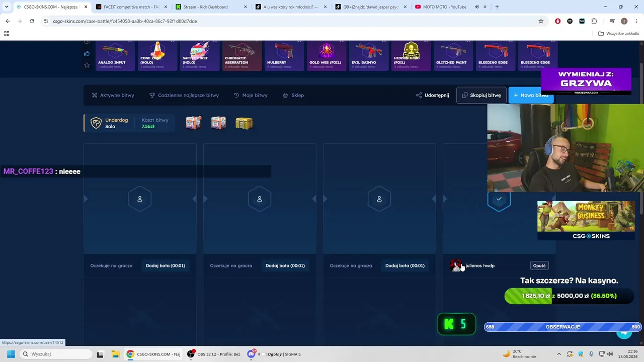Screen dimensions: 644x362
Task: Open the Cone Zone (Holo) drop card
Action: [x=157, y=55]
